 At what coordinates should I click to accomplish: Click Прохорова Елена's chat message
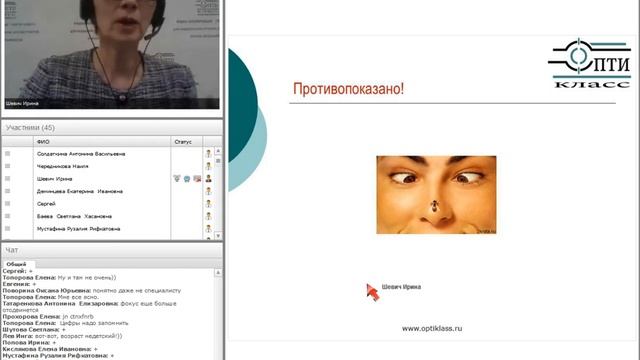(x=48, y=316)
